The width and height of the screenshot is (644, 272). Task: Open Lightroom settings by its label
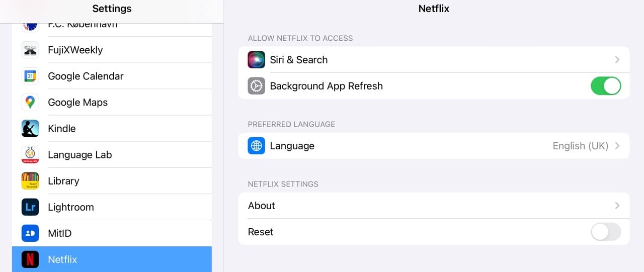(71, 207)
